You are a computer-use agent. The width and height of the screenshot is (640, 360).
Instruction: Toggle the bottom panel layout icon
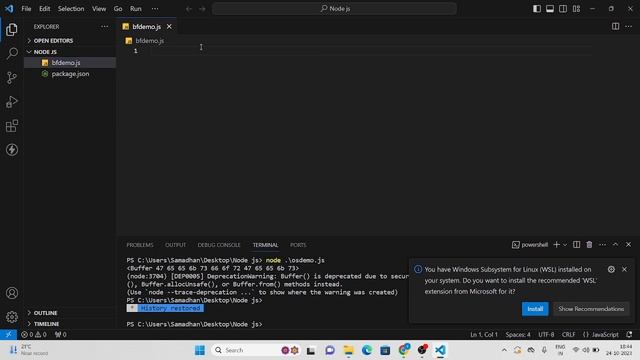pyautogui.click(x=550, y=9)
